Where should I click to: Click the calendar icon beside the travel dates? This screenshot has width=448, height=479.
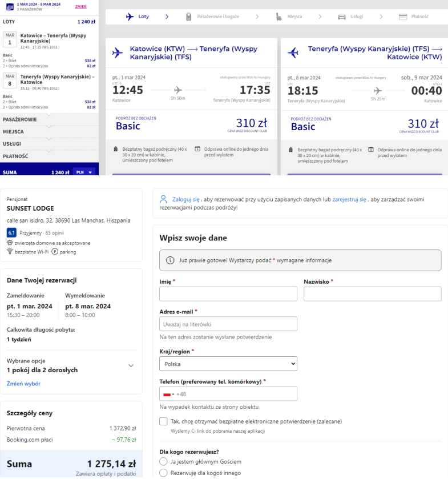click(x=9, y=7)
